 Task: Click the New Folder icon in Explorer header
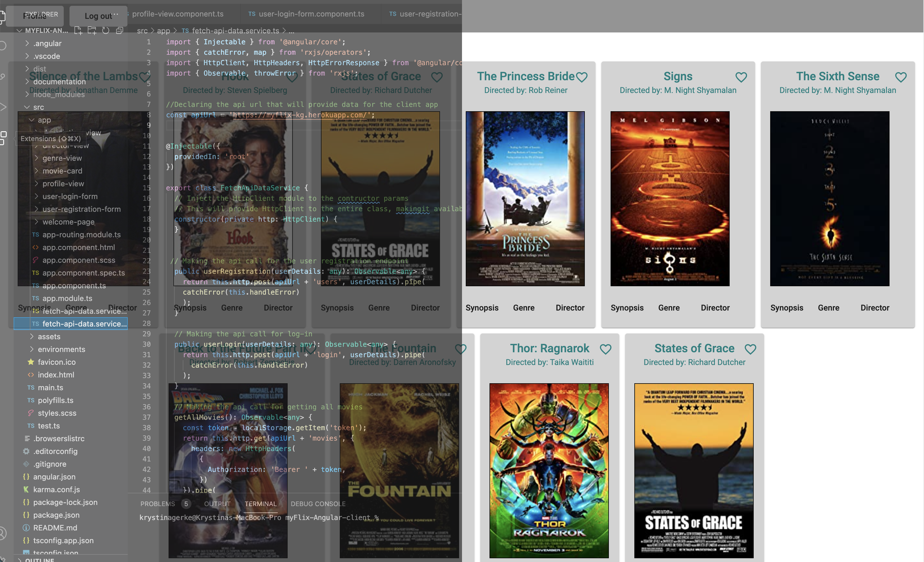click(92, 30)
